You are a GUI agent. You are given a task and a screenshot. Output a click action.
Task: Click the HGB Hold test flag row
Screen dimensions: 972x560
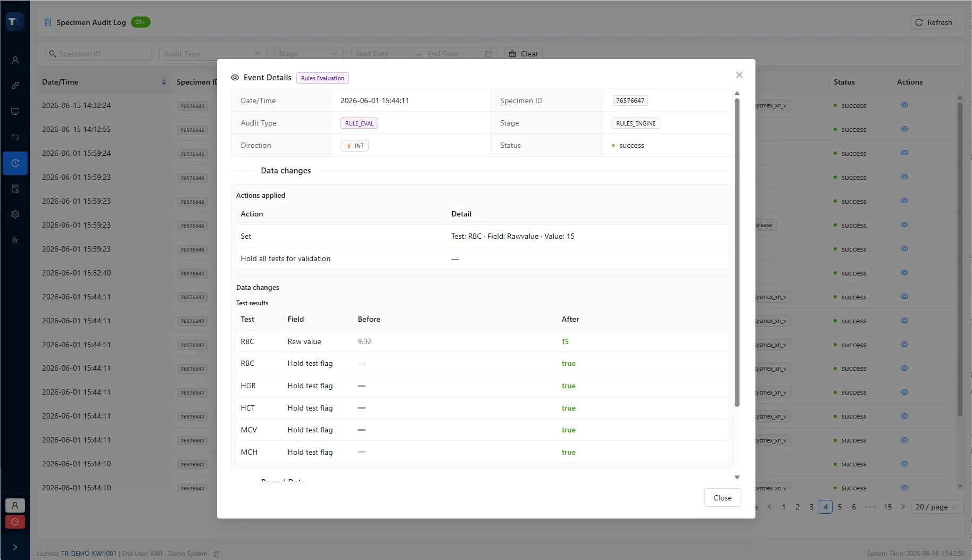click(x=482, y=386)
